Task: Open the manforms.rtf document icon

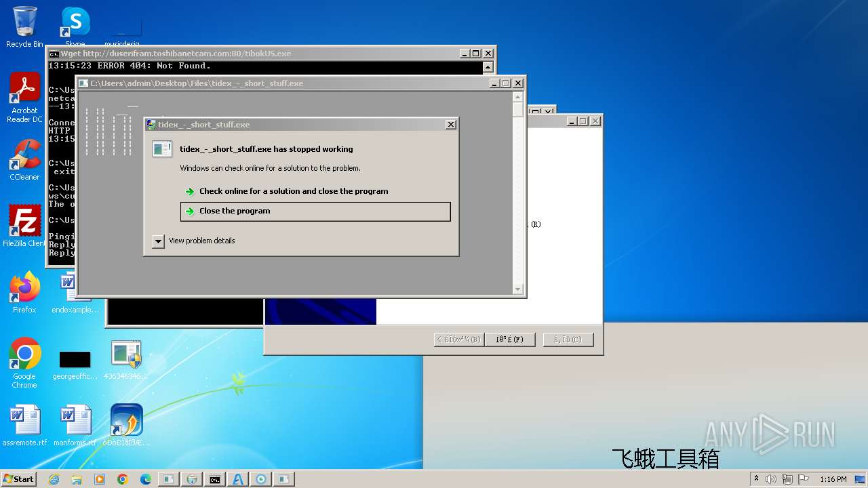Action: pos(75,426)
